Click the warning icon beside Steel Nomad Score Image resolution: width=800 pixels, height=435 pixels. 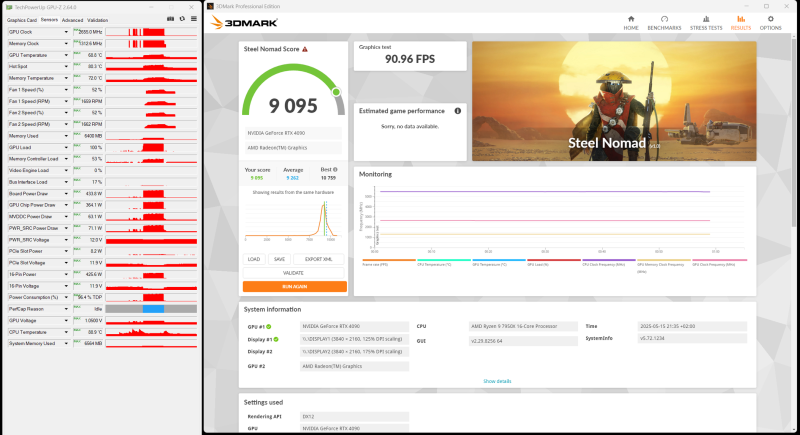point(305,49)
